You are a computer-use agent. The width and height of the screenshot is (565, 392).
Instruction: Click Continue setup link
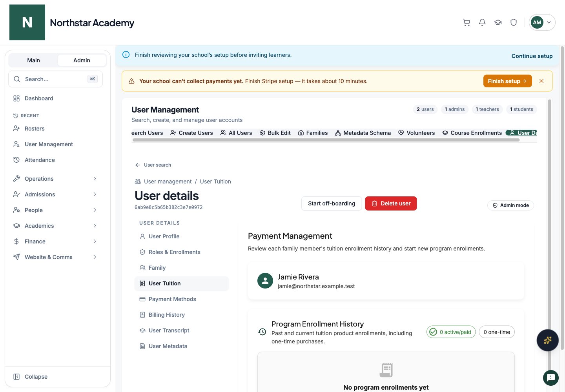[x=532, y=56]
